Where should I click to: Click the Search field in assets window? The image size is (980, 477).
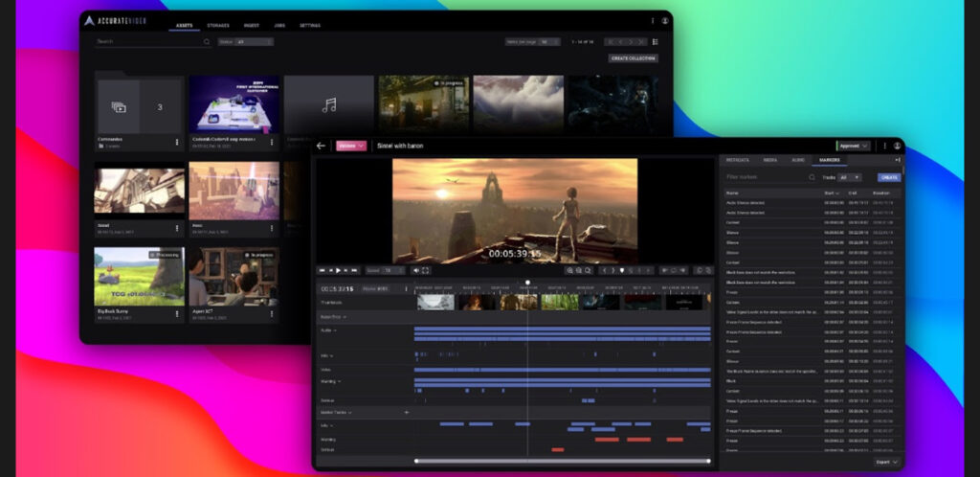[x=153, y=42]
